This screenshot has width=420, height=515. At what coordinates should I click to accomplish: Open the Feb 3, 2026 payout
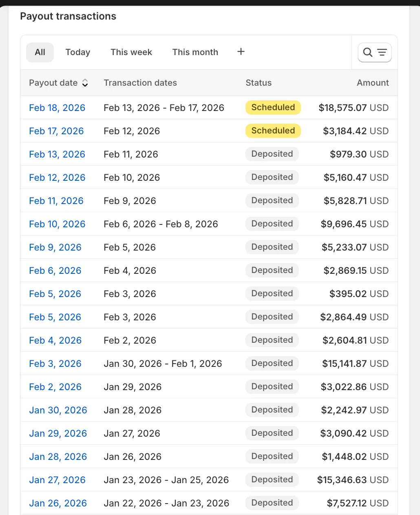pos(55,364)
